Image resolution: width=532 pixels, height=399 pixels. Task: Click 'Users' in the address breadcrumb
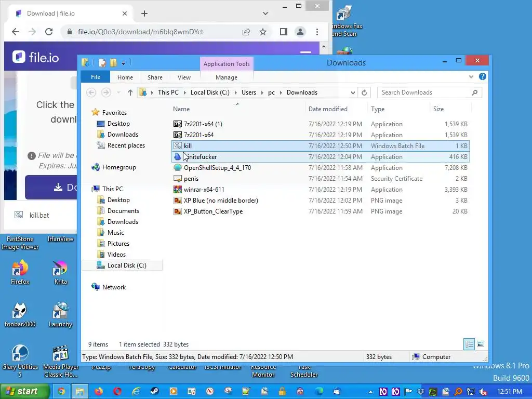(249, 92)
